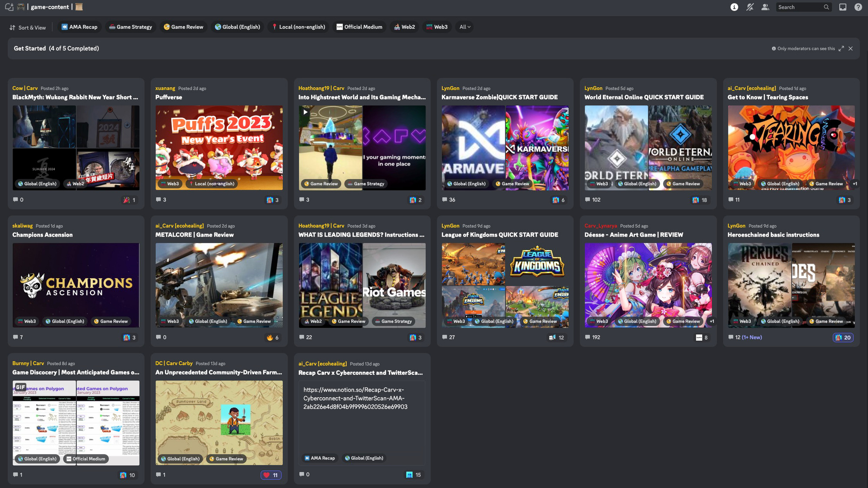This screenshot has height=488, width=868.
Task: Filter posts by Game Strategy tag
Action: [x=131, y=27]
